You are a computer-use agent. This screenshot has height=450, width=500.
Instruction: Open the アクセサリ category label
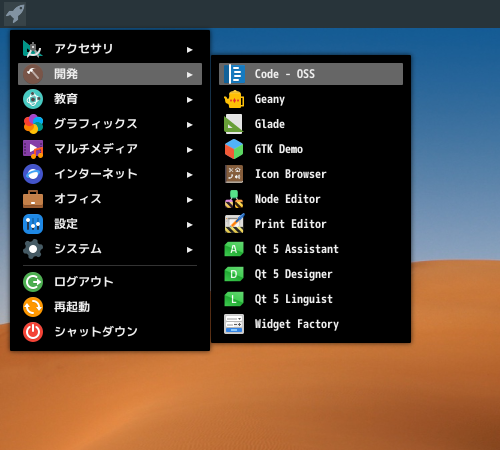pyautogui.click(x=84, y=49)
